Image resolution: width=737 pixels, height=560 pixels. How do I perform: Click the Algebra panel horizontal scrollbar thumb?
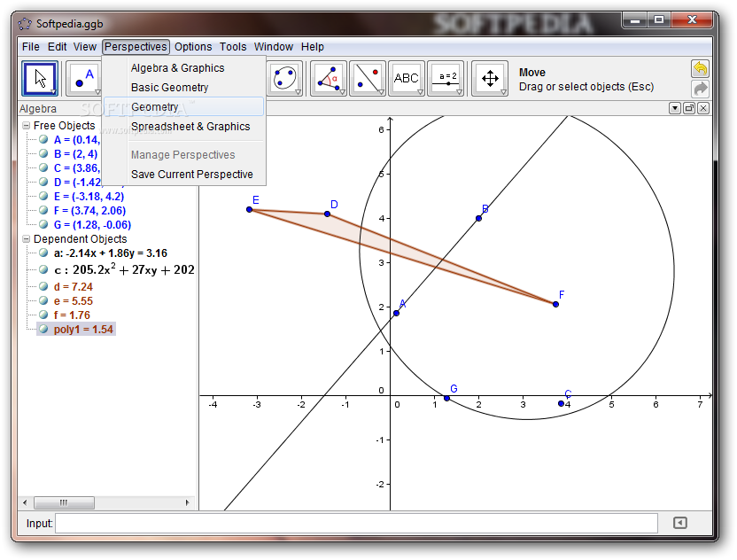coord(64,502)
